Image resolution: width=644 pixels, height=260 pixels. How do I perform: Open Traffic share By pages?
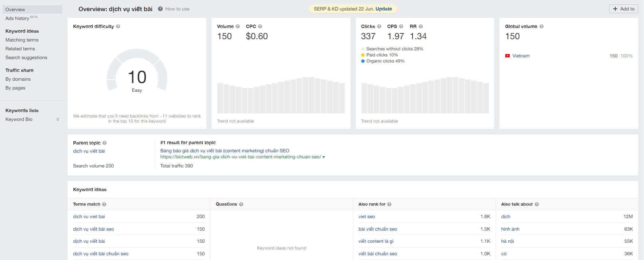(x=15, y=88)
